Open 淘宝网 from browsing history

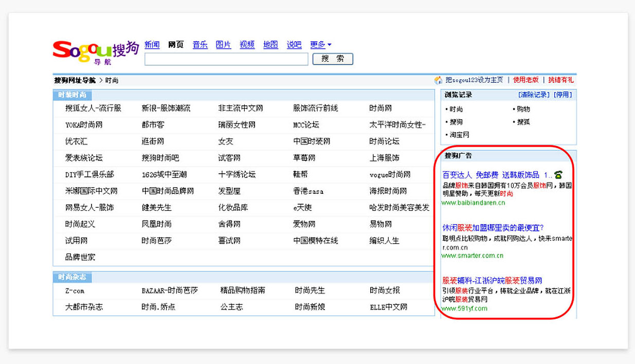point(460,135)
